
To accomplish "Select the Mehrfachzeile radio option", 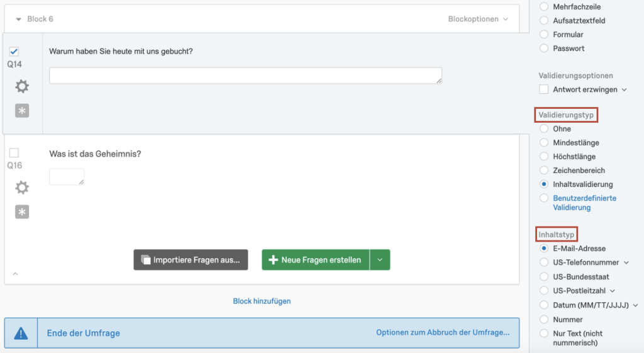I will pos(544,6).
